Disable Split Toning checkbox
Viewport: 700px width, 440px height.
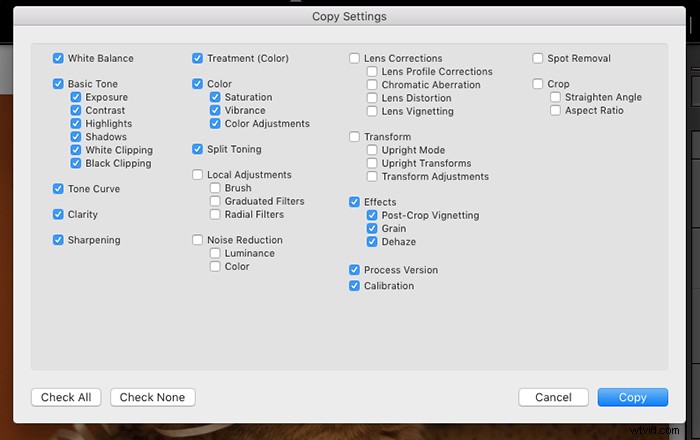[x=197, y=150]
